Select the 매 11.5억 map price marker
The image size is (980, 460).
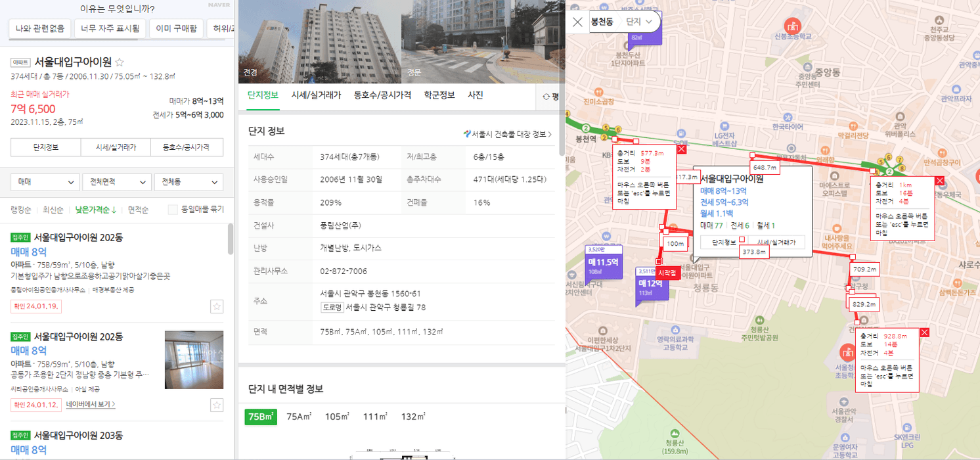(x=603, y=263)
